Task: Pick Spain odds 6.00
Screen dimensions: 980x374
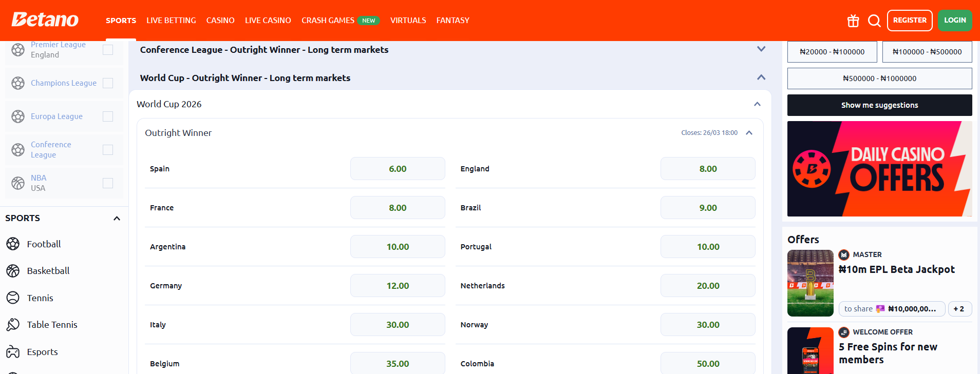Action: pyautogui.click(x=398, y=169)
